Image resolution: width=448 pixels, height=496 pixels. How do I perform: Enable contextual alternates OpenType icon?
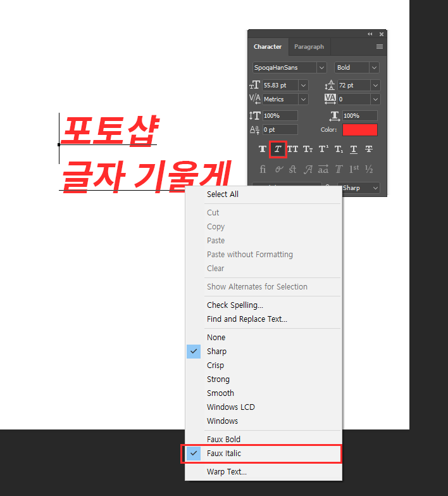(x=278, y=169)
